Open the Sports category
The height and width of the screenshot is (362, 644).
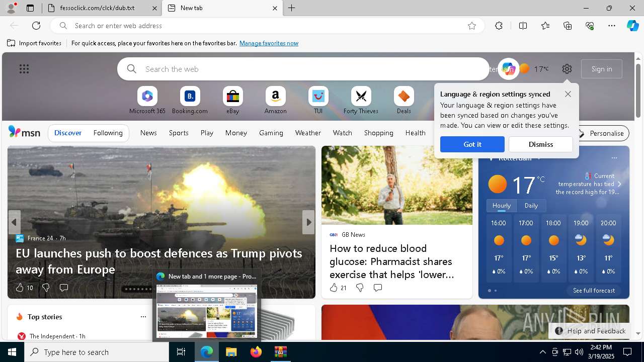pyautogui.click(x=179, y=133)
